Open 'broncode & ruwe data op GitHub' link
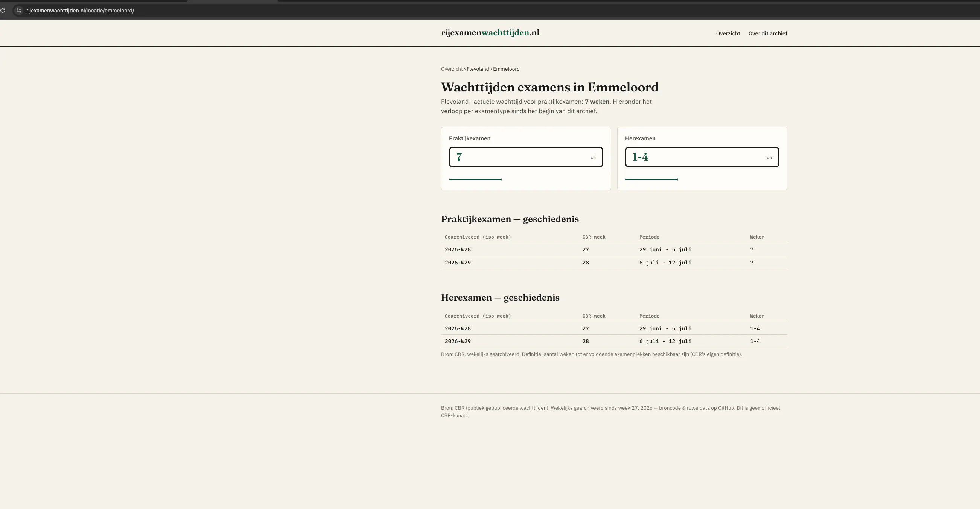Screen dimensions: 980x509 (x=696, y=408)
